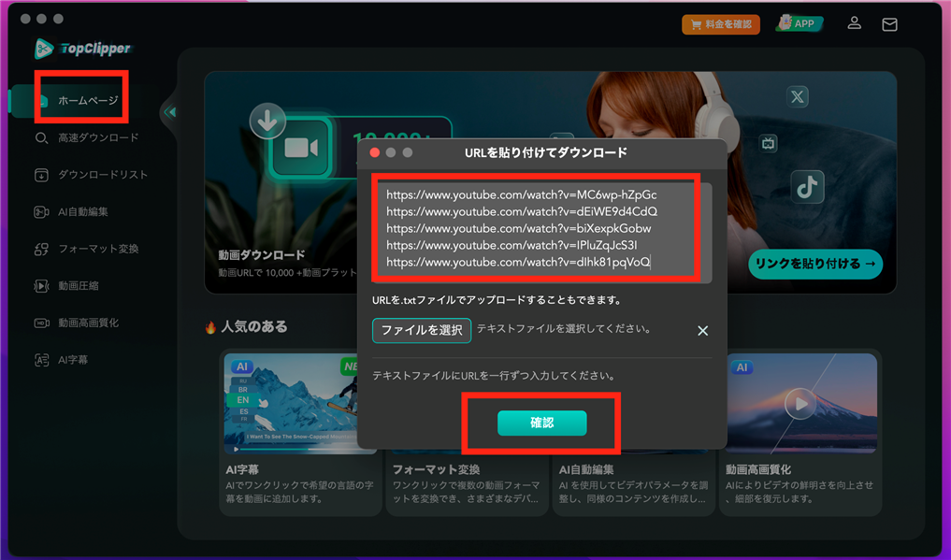Click inside the URL paste text area
951x560 pixels.
click(x=541, y=233)
